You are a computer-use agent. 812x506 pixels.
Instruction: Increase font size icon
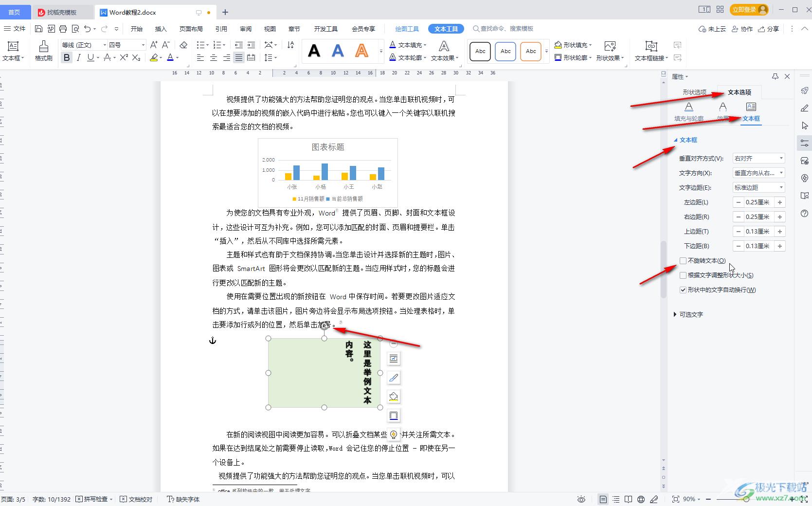(154, 45)
